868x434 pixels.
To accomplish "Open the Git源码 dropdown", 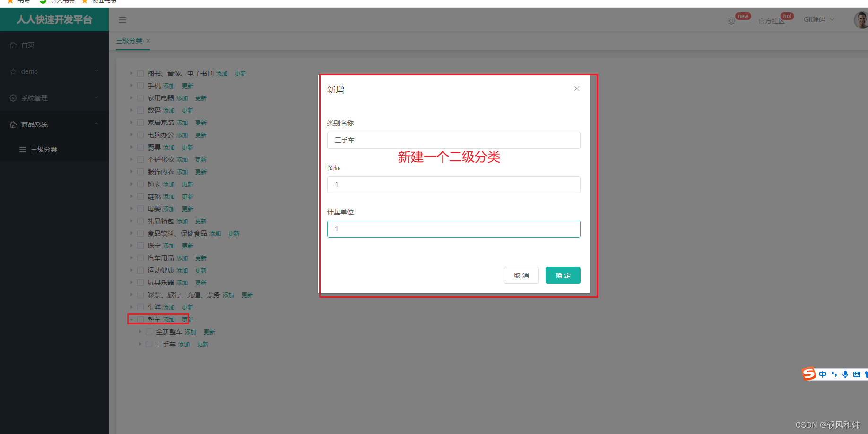I will [x=819, y=20].
